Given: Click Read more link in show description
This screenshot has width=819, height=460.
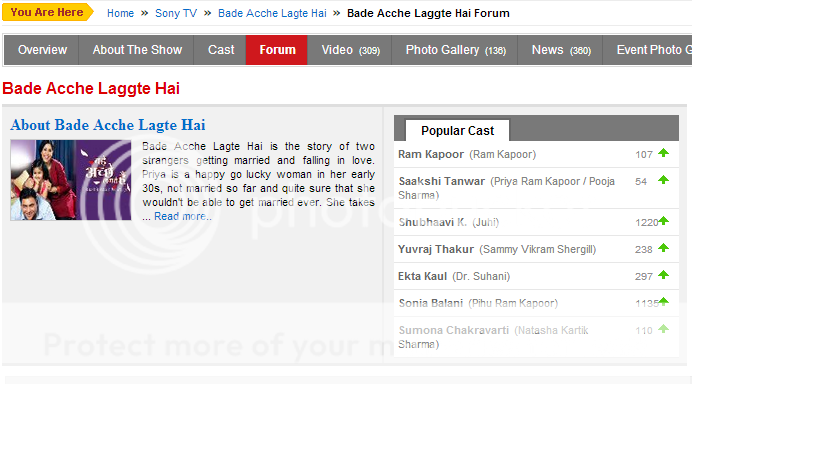Looking at the screenshot, I should [182, 216].
